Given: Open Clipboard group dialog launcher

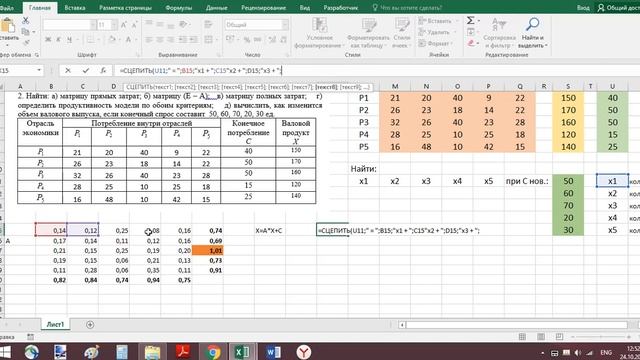Looking at the screenshot, I should pos(37,55).
